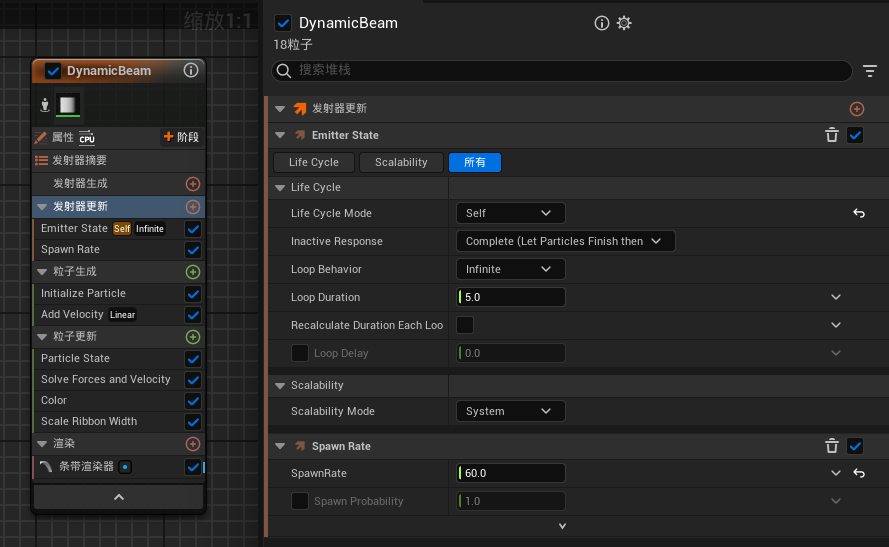This screenshot has height=547, width=889.
Task: Open Recalculate Duration binding dropdown arrow
Action: coord(836,325)
